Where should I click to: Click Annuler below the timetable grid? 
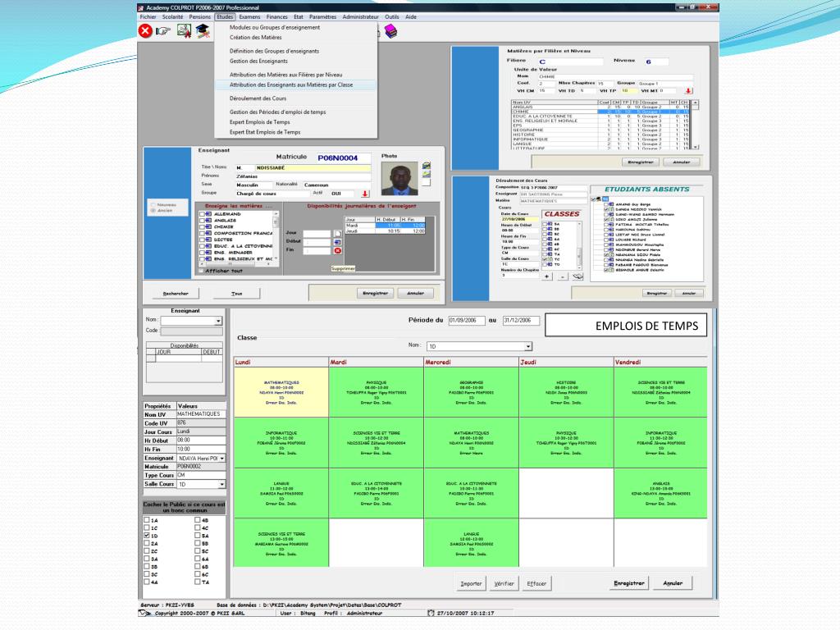pyautogui.click(x=673, y=583)
